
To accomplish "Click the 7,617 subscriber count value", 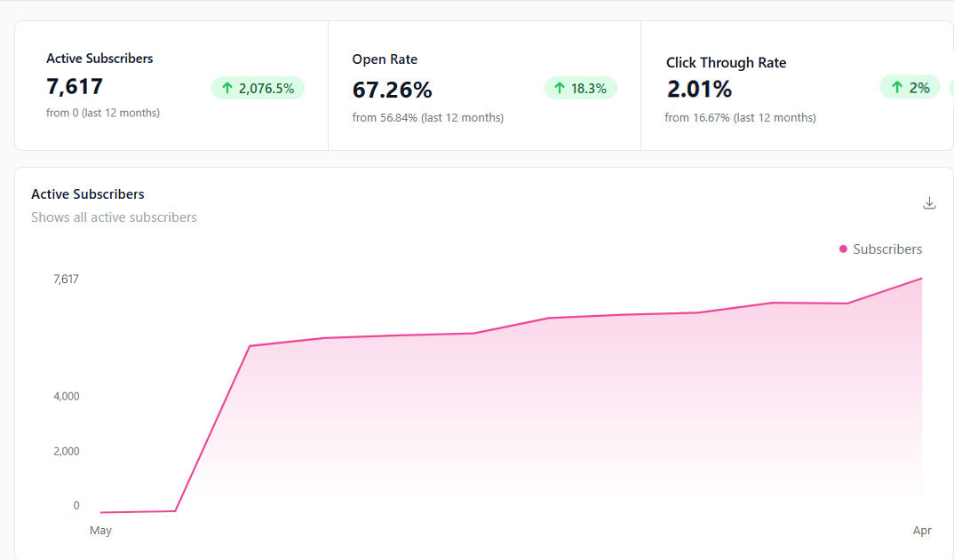I will pos(75,86).
